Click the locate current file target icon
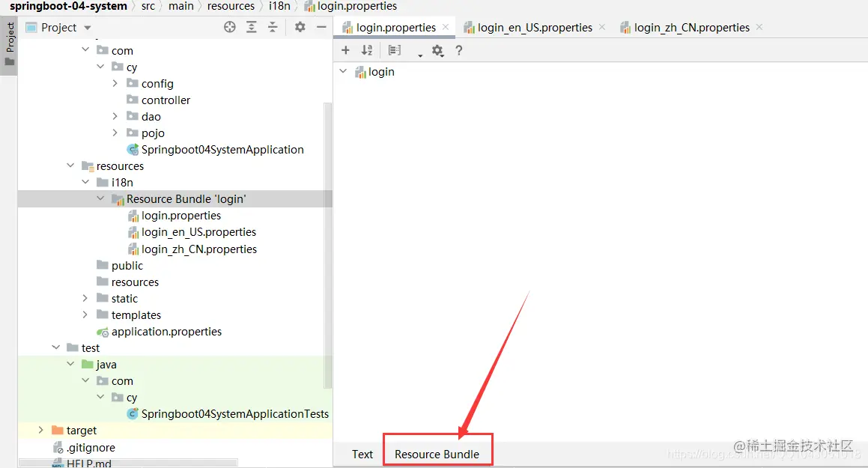 [230, 27]
